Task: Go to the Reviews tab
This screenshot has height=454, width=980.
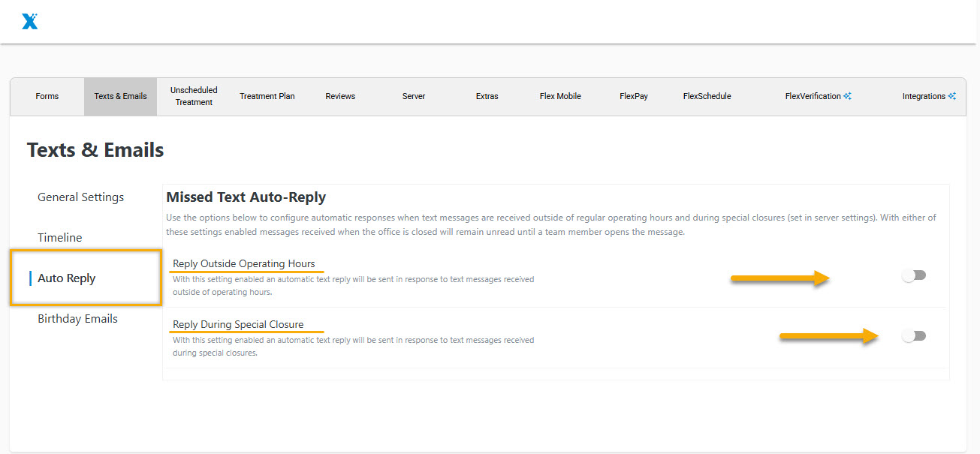Action: pyautogui.click(x=340, y=96)
